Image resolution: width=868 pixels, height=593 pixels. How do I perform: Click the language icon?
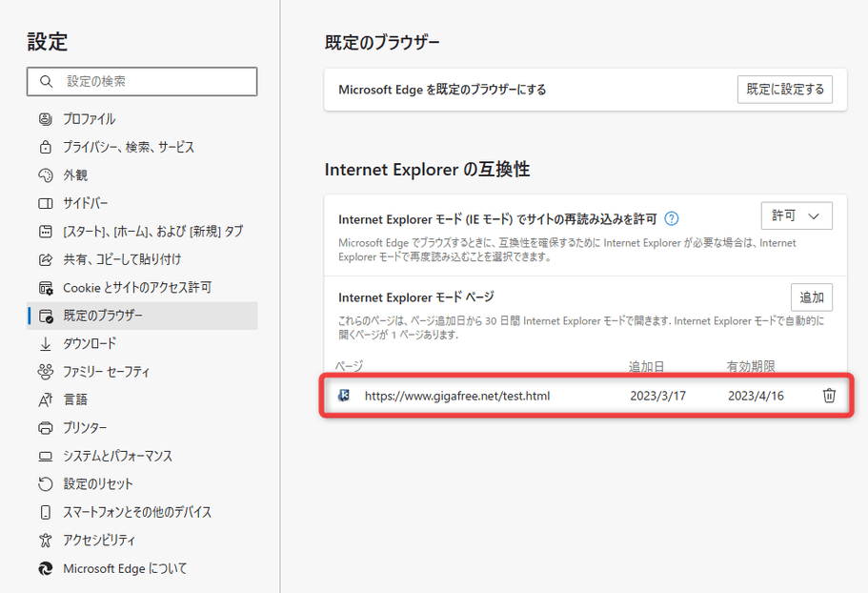coord(46,399)
